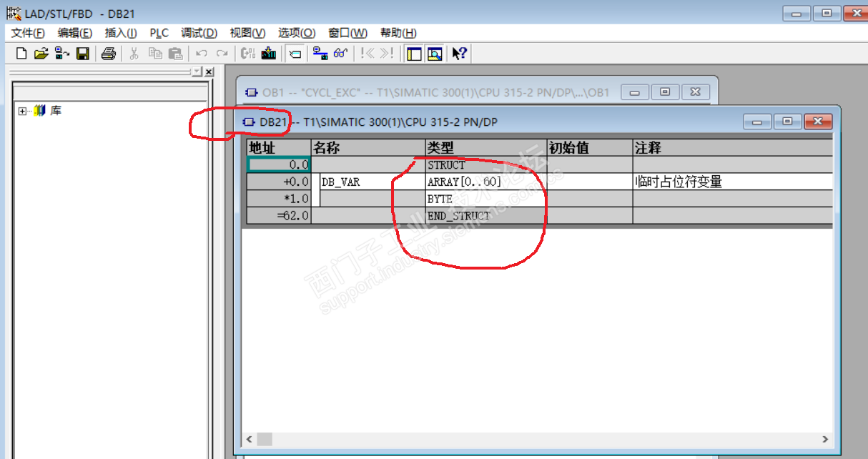Click the DB21 horizontal scrollbar left arrow
Viewport: 868px width, 459px height.
(250, 439)
